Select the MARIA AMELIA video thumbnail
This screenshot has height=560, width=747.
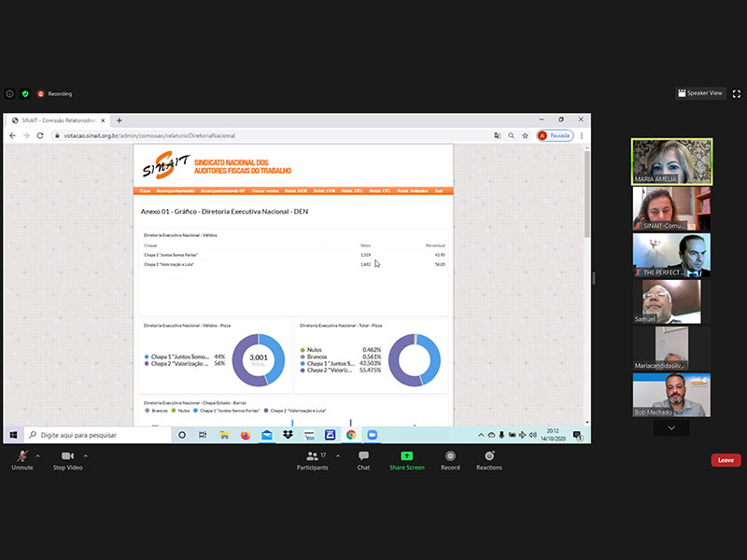tap(671, 161)
